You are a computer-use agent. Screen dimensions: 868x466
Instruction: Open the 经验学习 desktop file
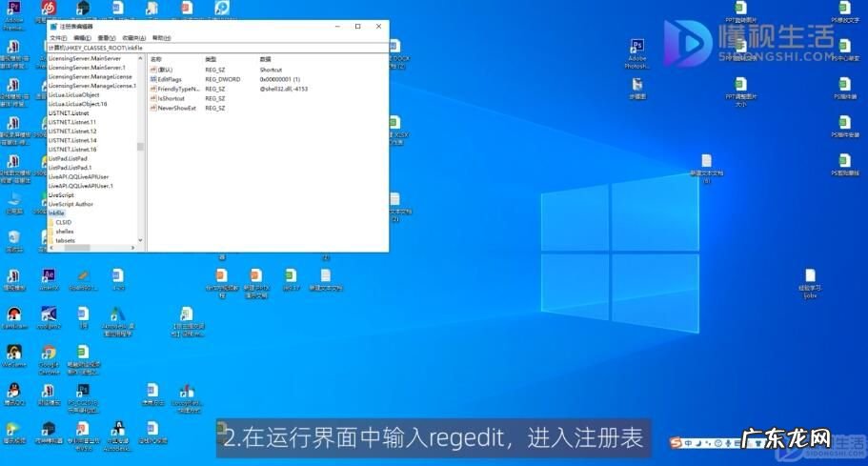(x=810, y=283)
